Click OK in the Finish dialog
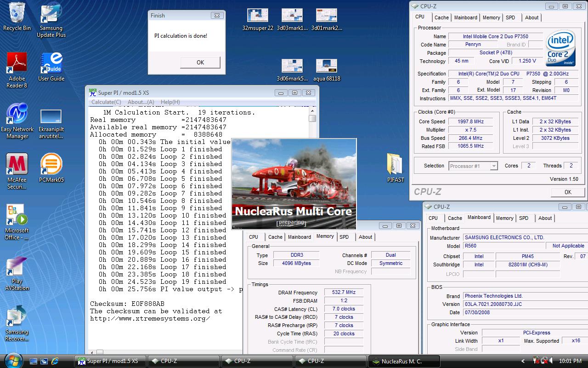 [x=200, y=62]
